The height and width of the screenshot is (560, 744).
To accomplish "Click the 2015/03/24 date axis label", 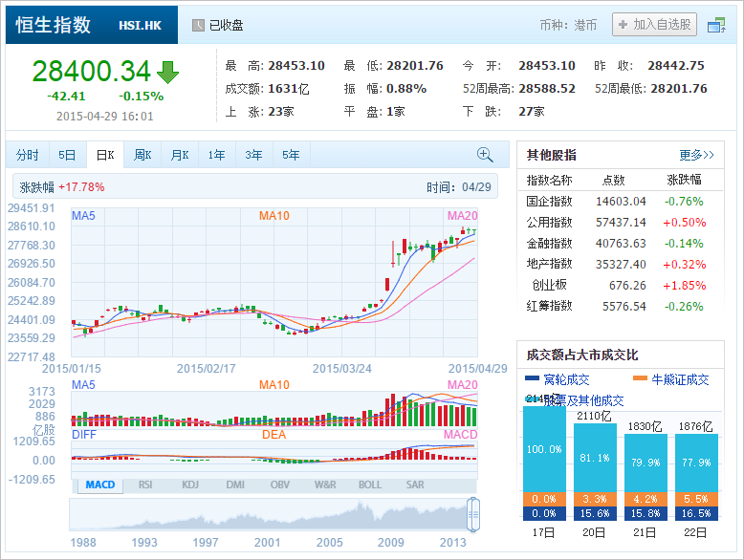I will coord(341,369).
